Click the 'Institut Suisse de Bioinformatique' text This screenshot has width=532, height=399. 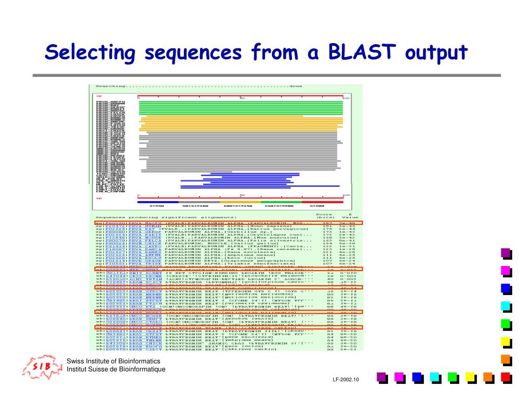[x=116, y=369]
